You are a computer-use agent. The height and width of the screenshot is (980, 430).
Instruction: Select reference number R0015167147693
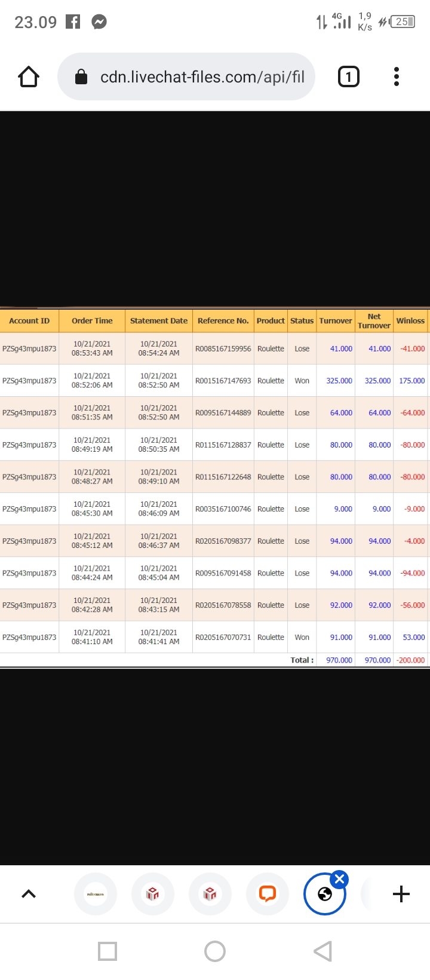pyautogui.click(x=223, y=381)
